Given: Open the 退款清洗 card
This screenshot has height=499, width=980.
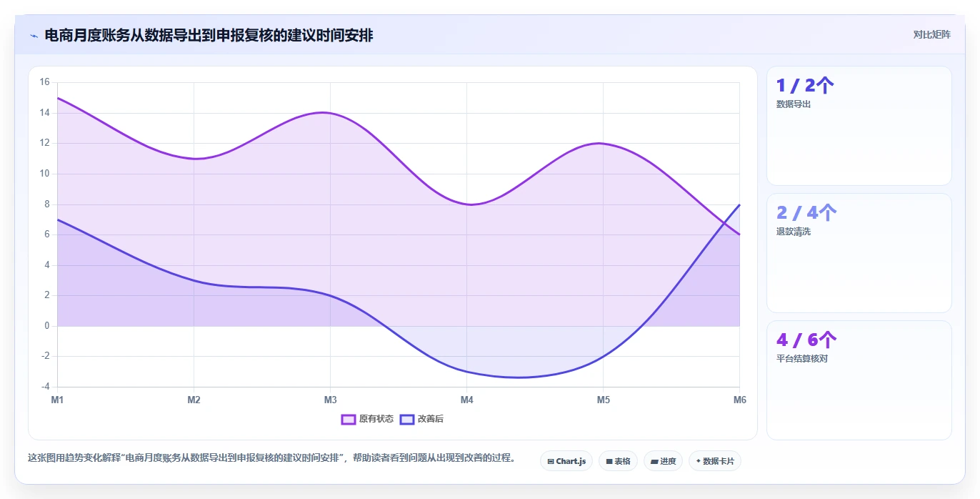Looking at the screenshot, I should 859,253.
